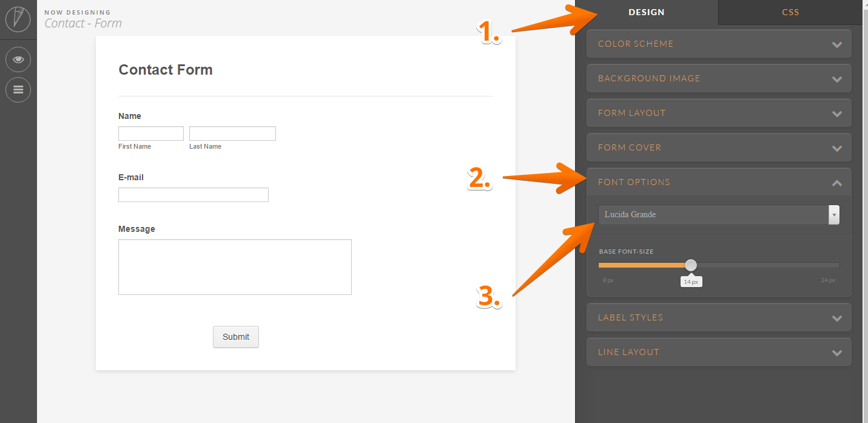
Task: Select the Design tab
Action: tap(646, 12)
